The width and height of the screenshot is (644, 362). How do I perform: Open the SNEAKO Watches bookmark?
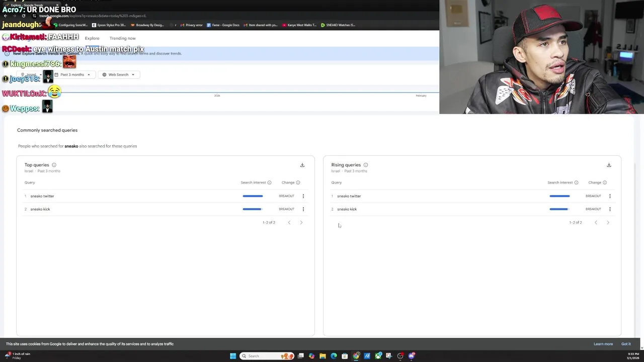pyautogui.click(x=338, y=25)
